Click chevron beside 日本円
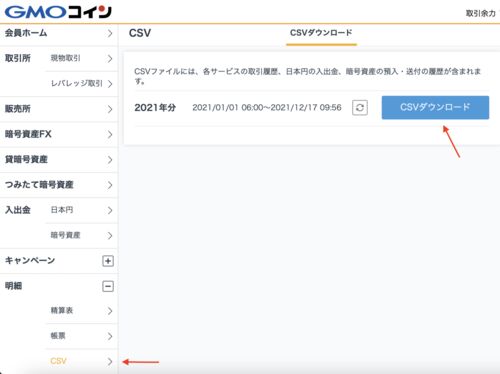500x374 pixels. tap(110, 210)
